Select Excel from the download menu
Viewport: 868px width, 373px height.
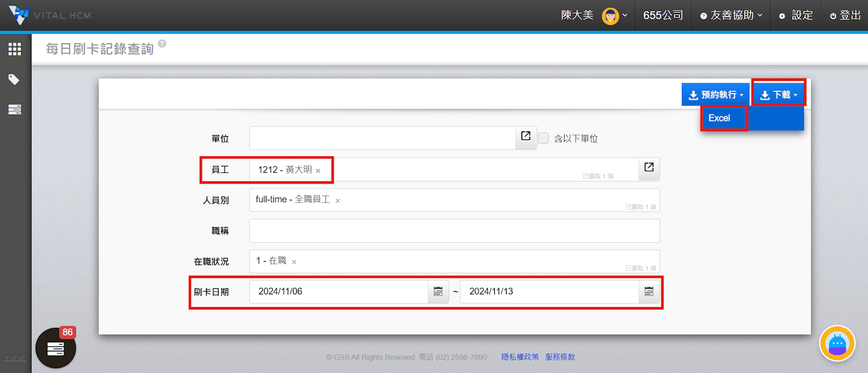click(x=719, y=118)
